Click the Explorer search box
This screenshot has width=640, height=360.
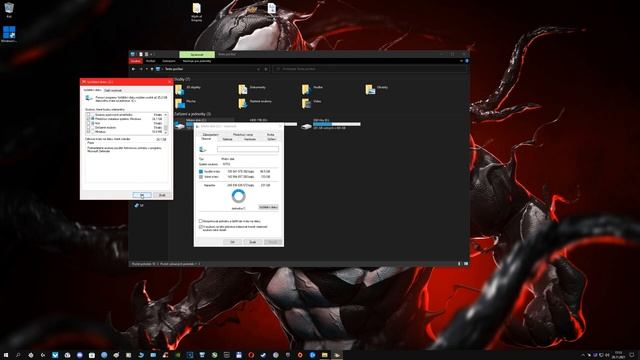click(x=370, y=69)
